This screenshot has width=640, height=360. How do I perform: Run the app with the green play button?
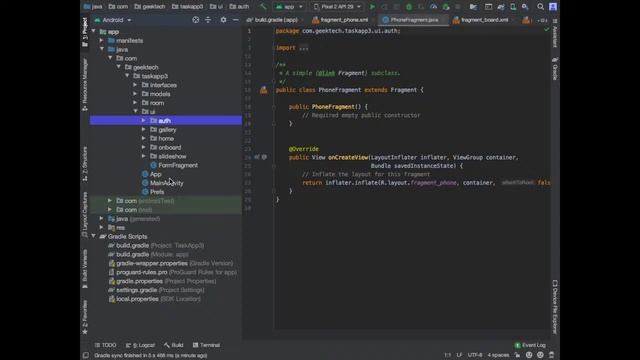coord(372,7)
